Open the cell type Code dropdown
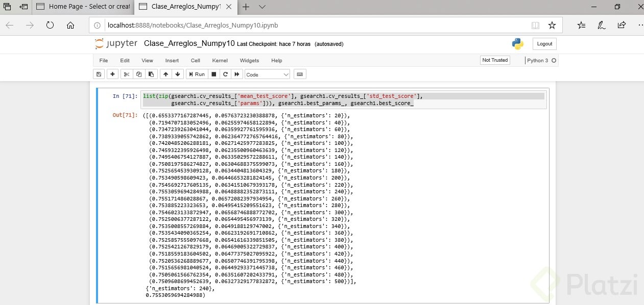Screen dimensions: 644x305 (267, 74)
